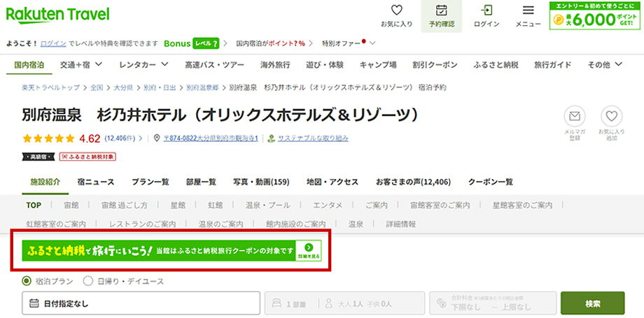The width and height of the screenshot is (644, 318).
Task: Click the map pin icon beside address
Action: (x=157, y=138)
